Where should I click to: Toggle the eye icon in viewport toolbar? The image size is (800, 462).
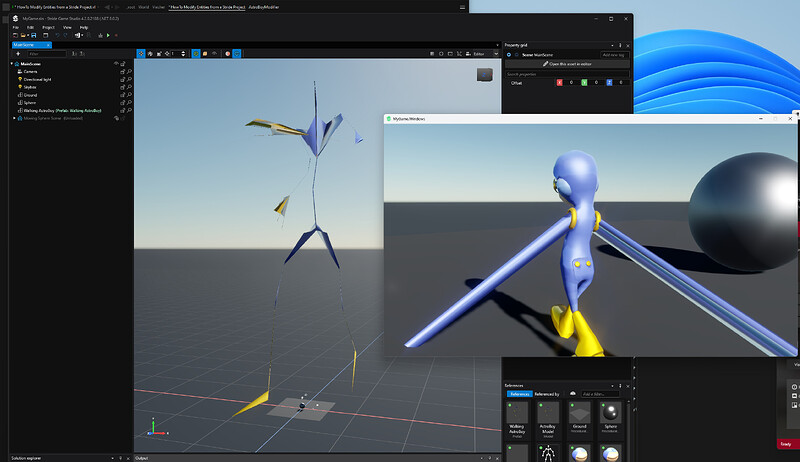[x=214, y=54]
